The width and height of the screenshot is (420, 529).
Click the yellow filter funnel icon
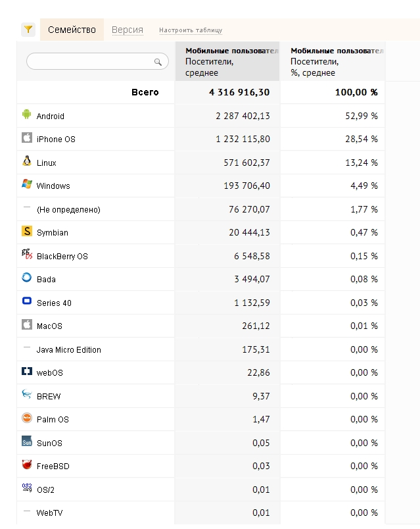tap(28, 30)
